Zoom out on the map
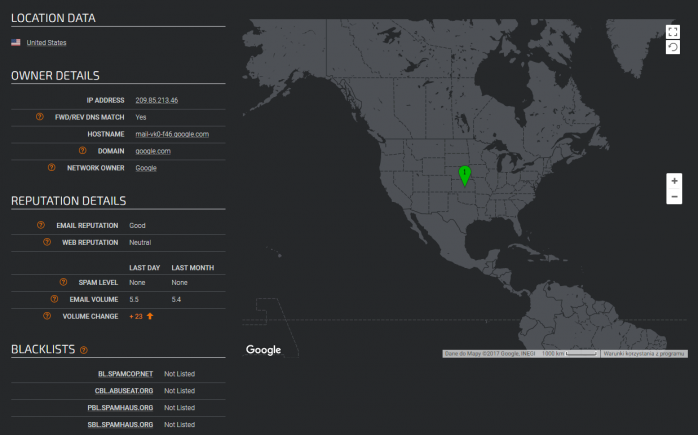Screen dimensions: 698x435 (674, 197)
